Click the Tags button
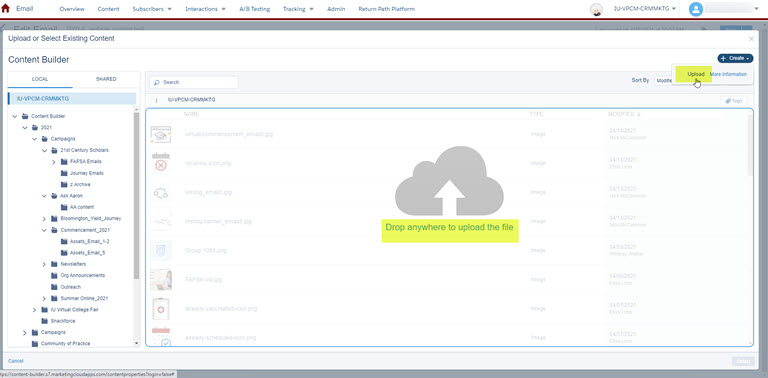 pyautogui.click(x=734, y=100)
